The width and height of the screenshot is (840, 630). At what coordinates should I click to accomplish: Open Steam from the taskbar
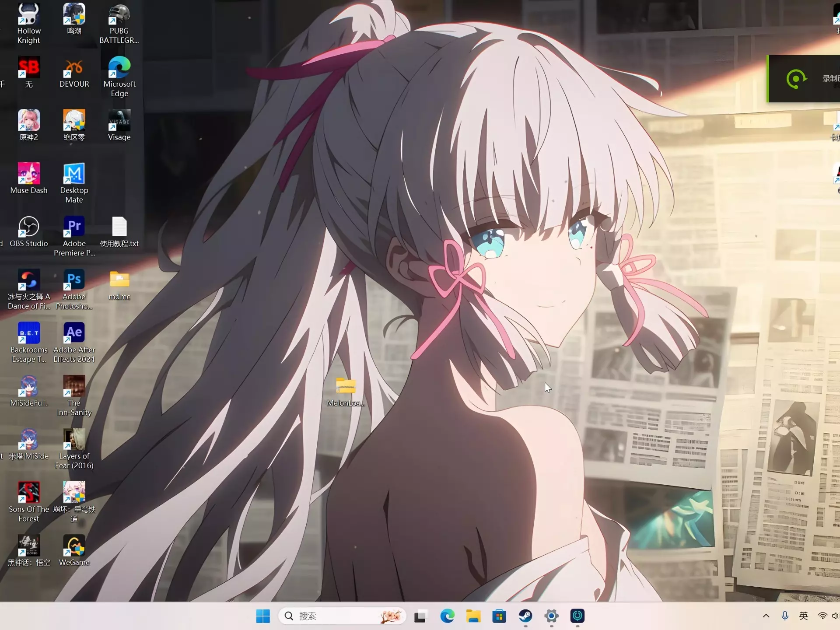(x=525, y=616)
